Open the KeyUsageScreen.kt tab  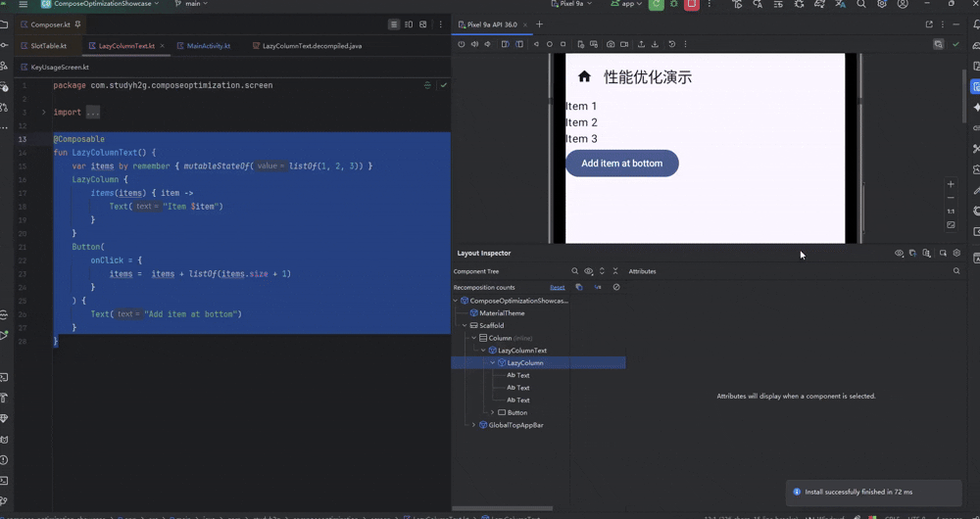[55, 67]
